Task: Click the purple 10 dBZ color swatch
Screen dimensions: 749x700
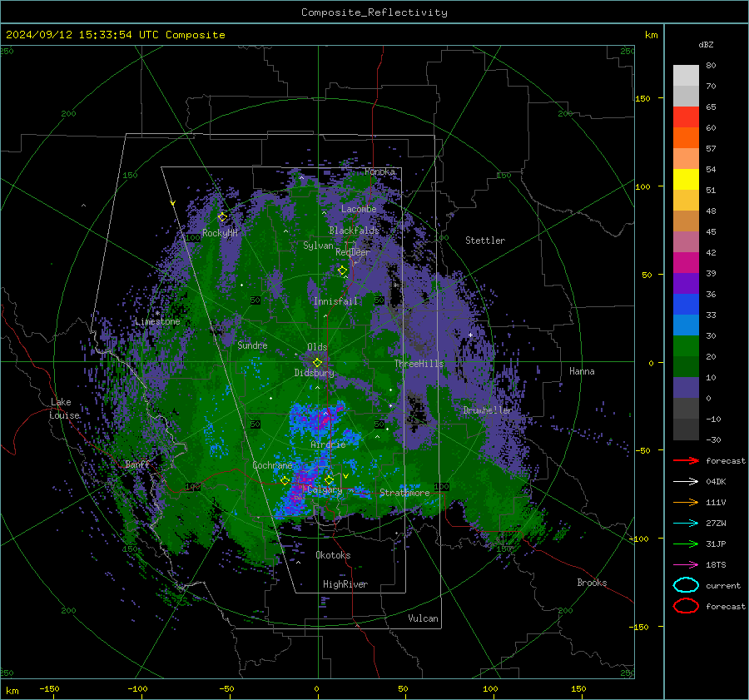Action: 686,388
